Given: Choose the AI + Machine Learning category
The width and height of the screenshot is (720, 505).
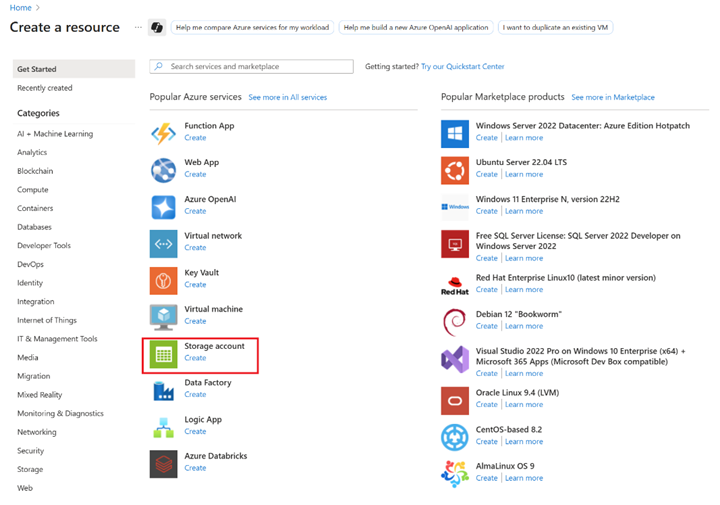Looking at the screenshot, I should pyautogui.click(x=55, y=134).
